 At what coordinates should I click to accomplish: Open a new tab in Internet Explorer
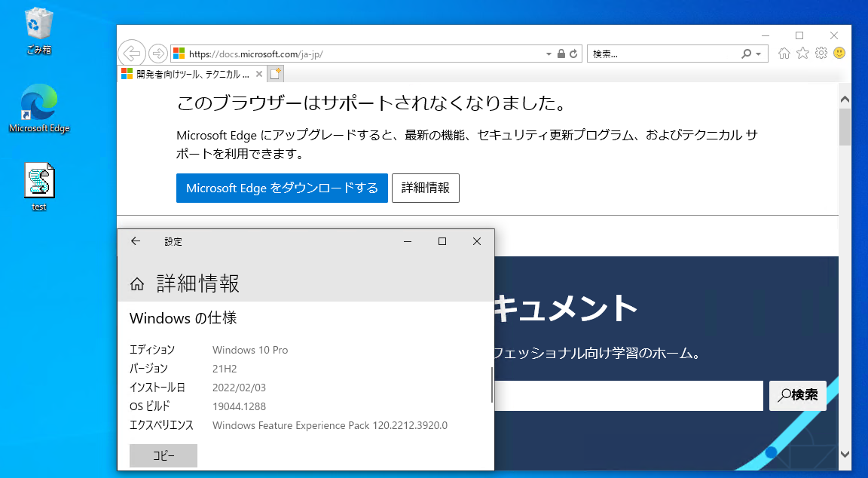(x=276, y=74)
